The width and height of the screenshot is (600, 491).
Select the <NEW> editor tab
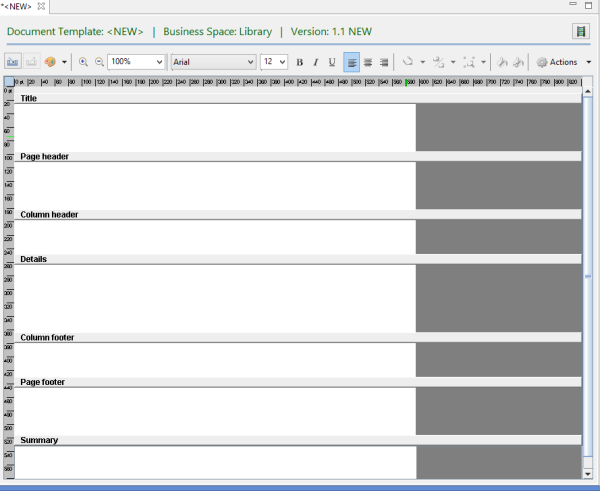[17, 7]
